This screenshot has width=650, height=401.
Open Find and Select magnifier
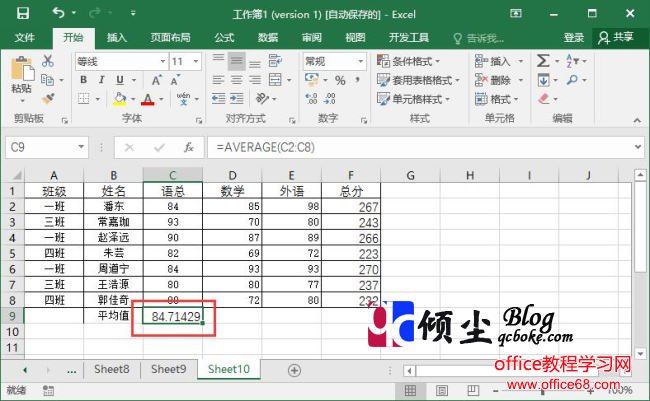pos(572,80)
